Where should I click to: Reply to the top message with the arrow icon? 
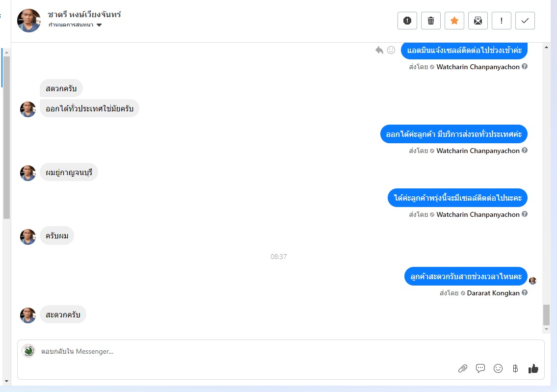(x=379, y=50)
